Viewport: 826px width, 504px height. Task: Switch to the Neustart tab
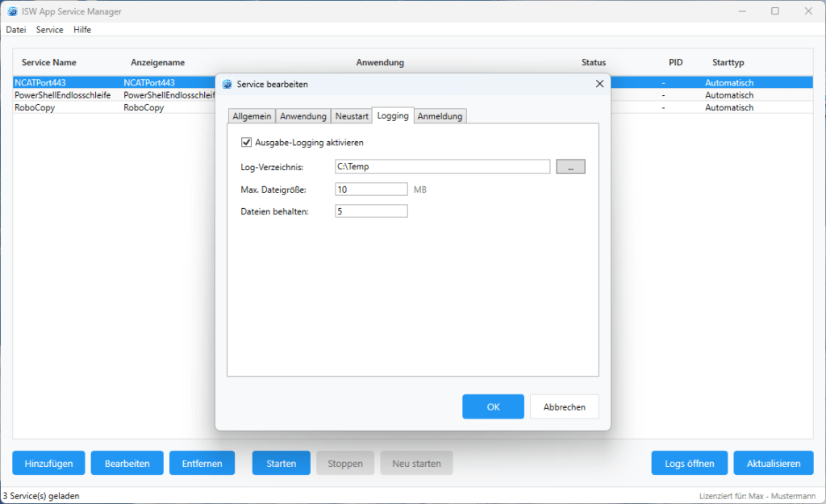pos(352,115)
